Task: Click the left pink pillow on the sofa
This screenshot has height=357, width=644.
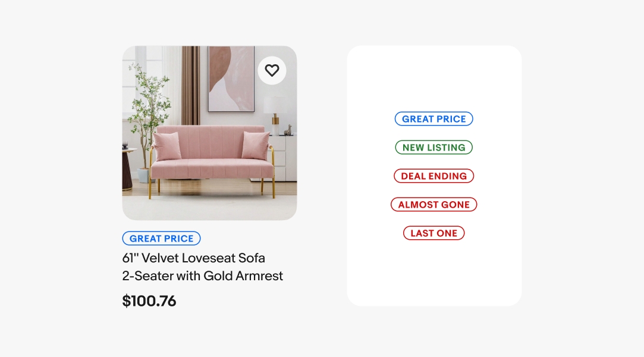Action: (167, 146)
